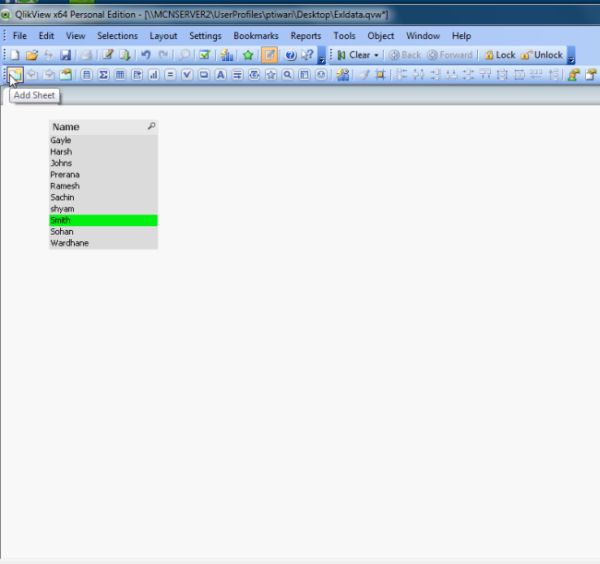Open the Settings menu

[205, 36]
